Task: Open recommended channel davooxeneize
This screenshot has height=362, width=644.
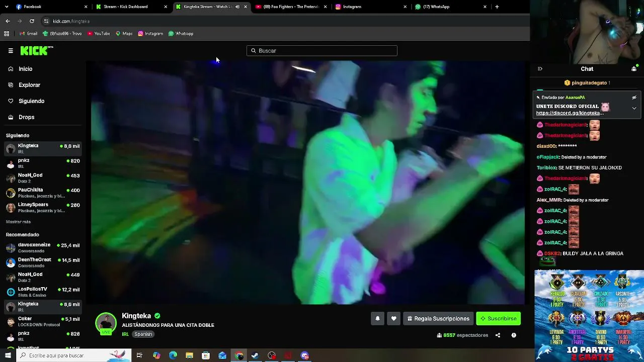Action: [x=42, y=247]
